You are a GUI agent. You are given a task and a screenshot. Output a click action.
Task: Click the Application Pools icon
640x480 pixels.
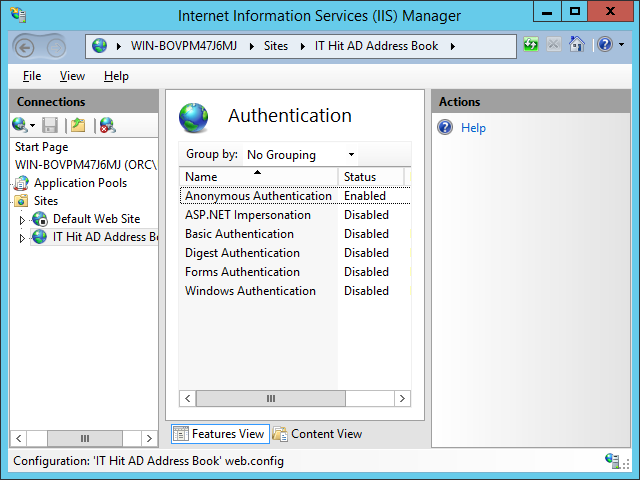click(21, 183)
